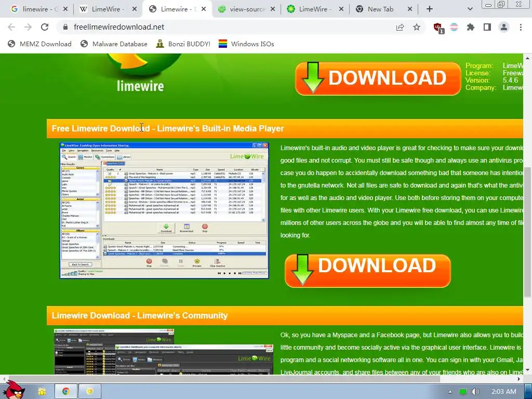Open Chrome three-dot menu
The image size is (532, 399).
pos(521,27)
